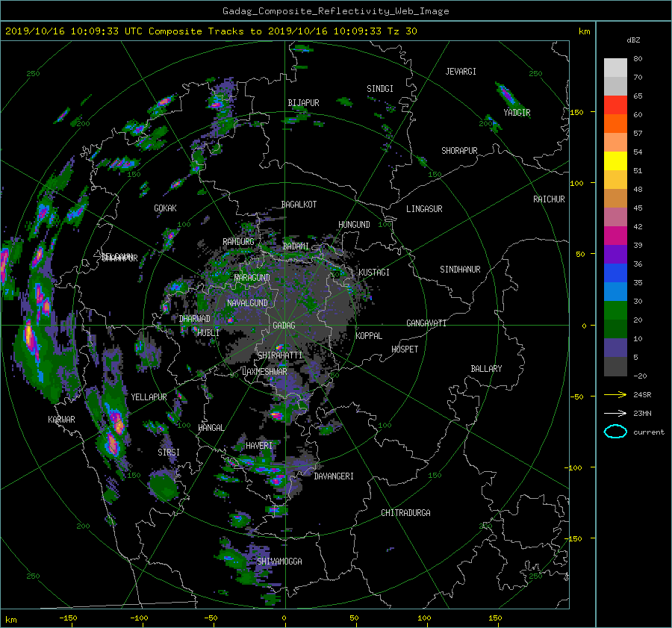
Task: Click the KOPPAL city label
Action: pyautogui.click(x=369, y=335)
